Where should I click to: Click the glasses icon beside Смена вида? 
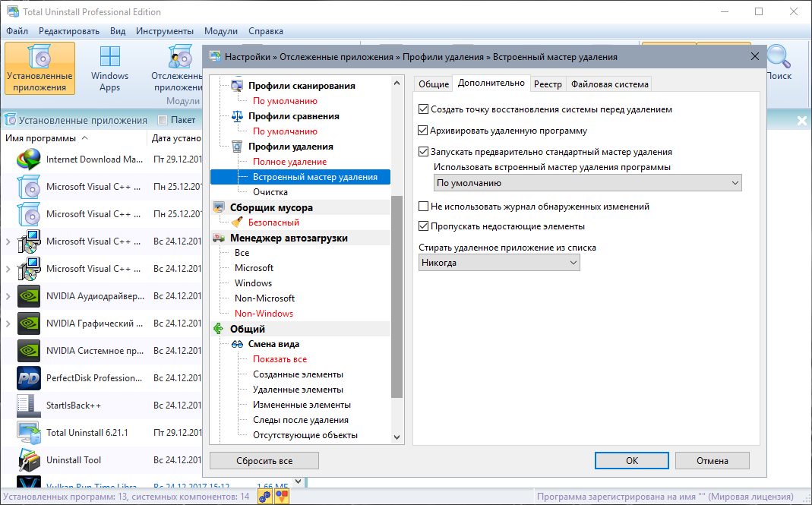237,344
